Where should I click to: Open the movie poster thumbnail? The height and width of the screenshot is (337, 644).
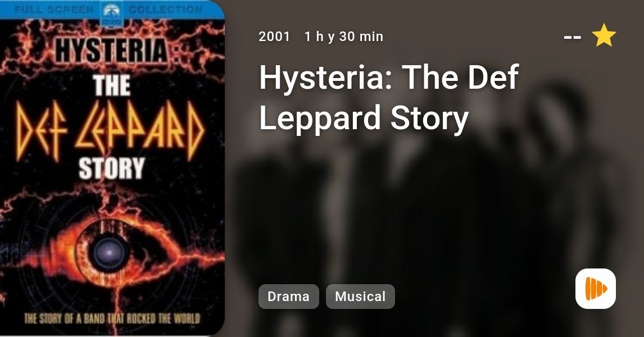click(112, 168)
